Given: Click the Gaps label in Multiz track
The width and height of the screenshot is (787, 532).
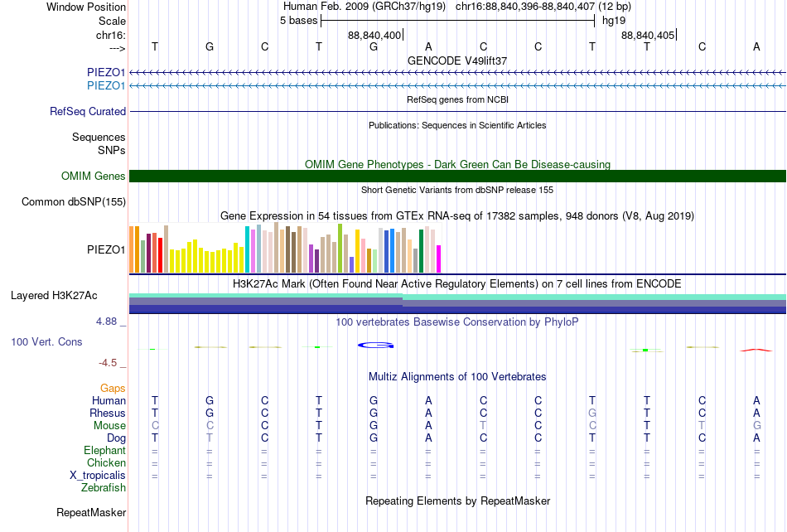Looking at the screenshot, I should (x=113, y=388).
